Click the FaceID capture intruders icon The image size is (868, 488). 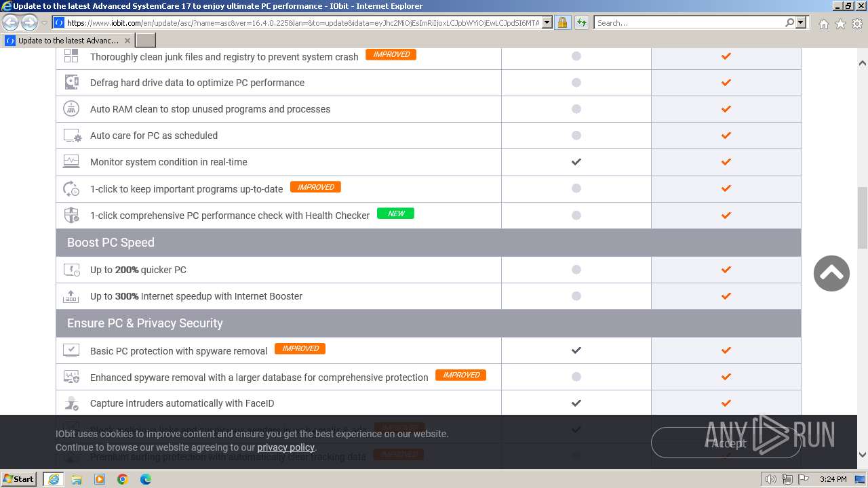pyautogui.click(x=71, y=403)
